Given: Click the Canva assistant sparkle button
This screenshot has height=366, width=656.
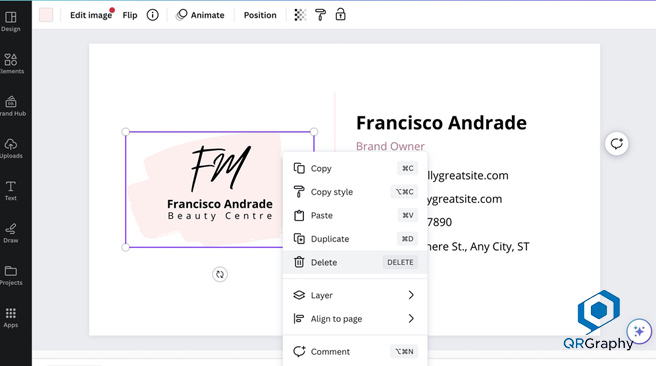Looking at the screenshot, I should [639, 331].
